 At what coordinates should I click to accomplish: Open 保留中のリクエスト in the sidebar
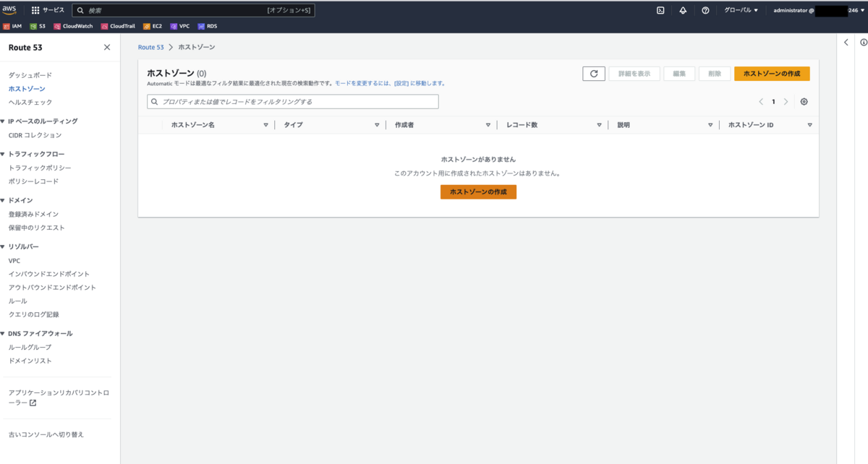(x=36, y=228)
